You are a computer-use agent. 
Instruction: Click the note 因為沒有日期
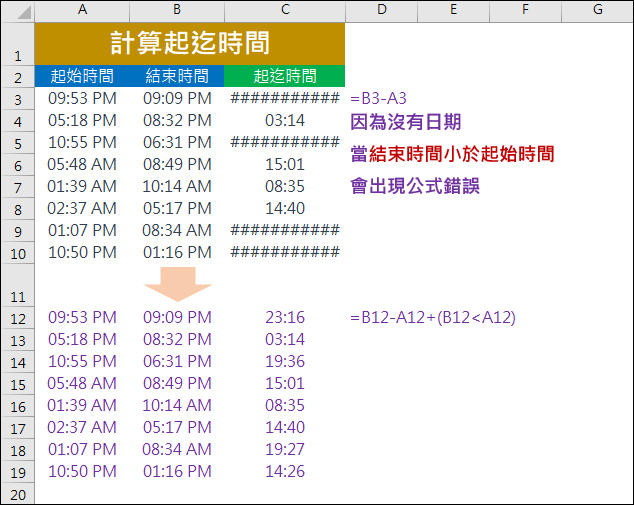click(406, 122)
